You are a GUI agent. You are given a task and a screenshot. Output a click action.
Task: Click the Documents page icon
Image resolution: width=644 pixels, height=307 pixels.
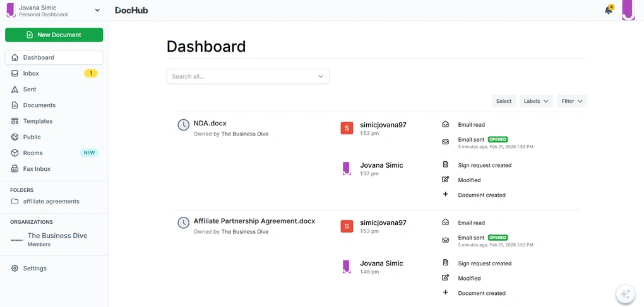[15, 105]
